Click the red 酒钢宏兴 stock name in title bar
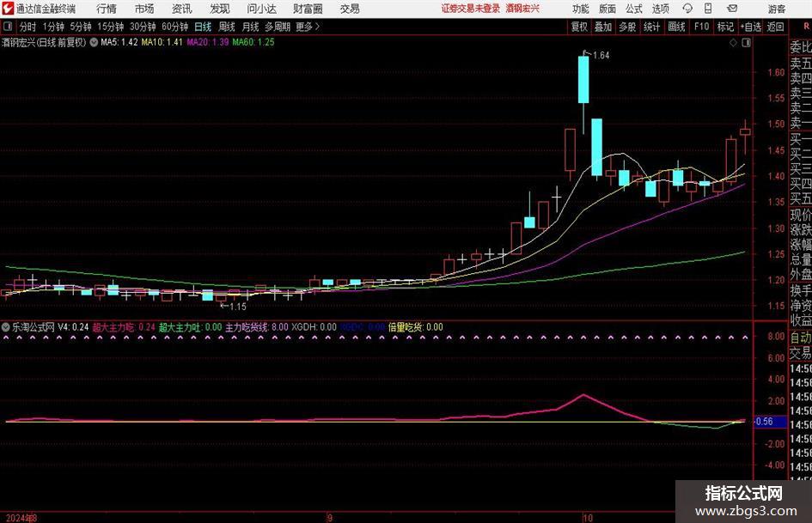Screen dimensions: 812x523 click(522, 9)
